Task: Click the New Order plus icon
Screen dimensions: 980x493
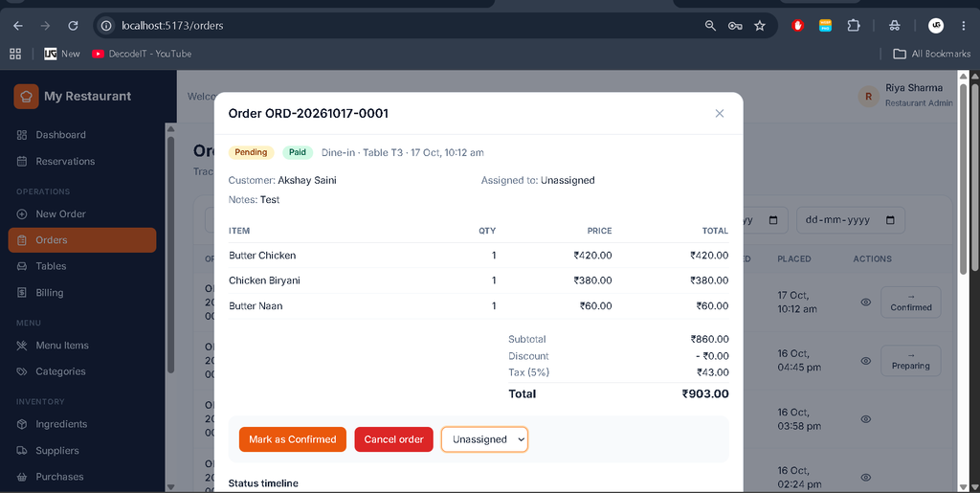Action: [22, 213]
